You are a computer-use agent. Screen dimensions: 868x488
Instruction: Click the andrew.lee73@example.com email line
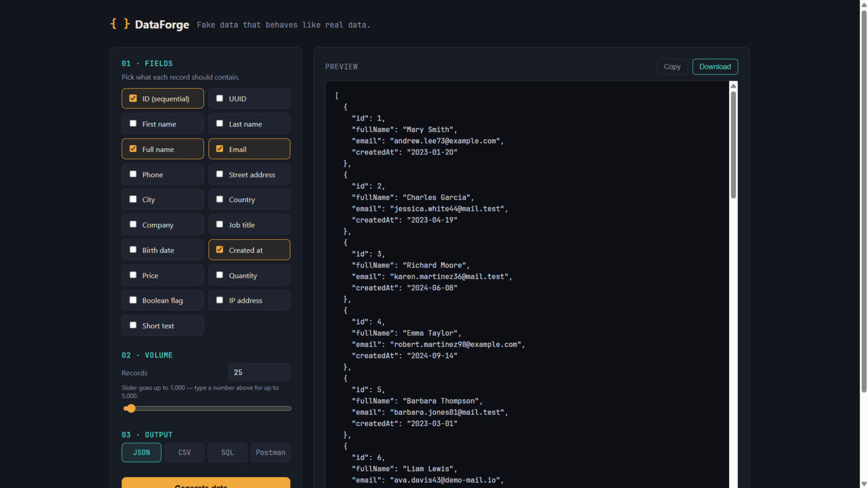pyautogui.click(x=428, y=141)
